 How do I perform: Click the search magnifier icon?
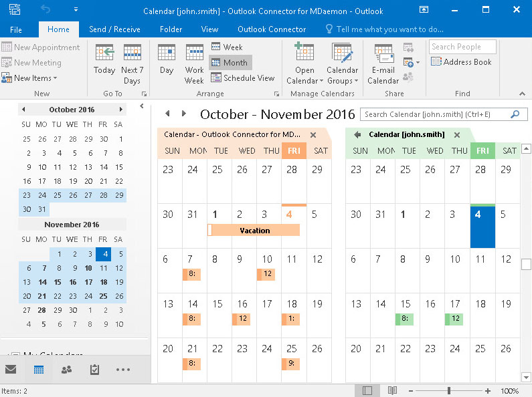pyautogui.click(x=515, y=114)
